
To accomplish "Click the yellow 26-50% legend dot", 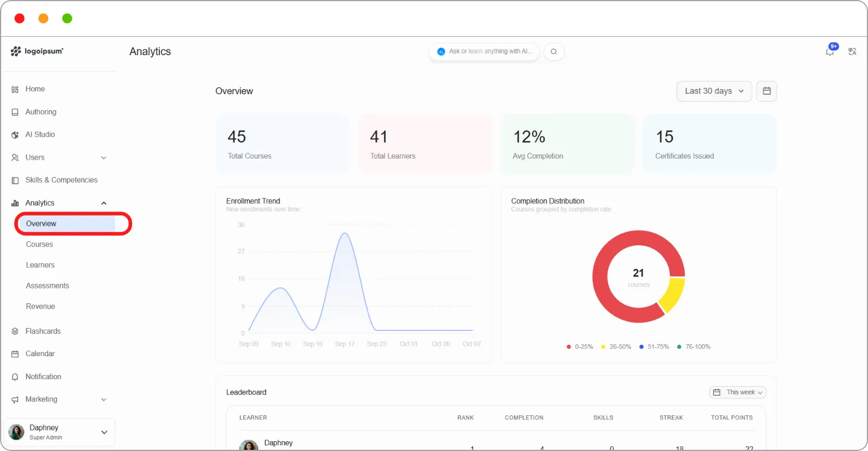I will tap(603, 347).
